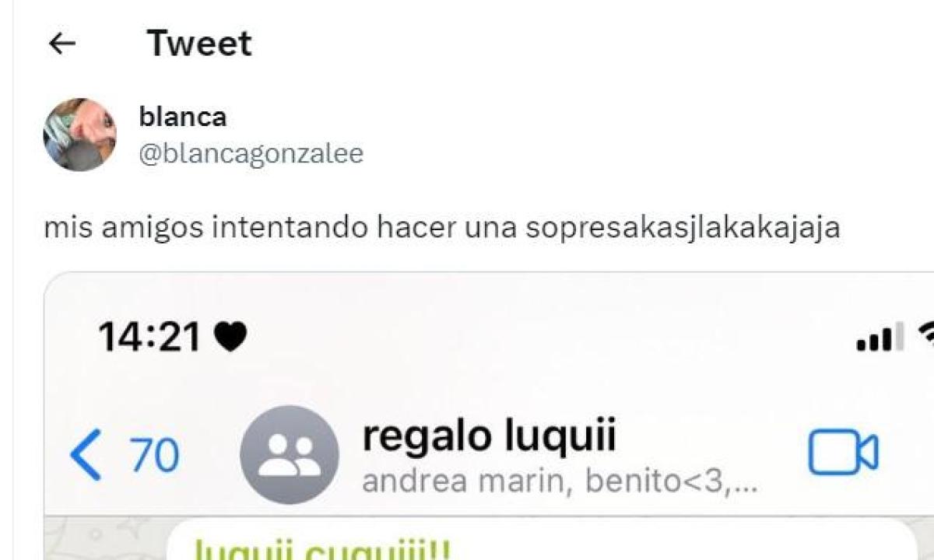The width and height of the screenshot is (934, 560).
Task: Tap sender name luquii cuquiii!!
Action: click(321, 551)
